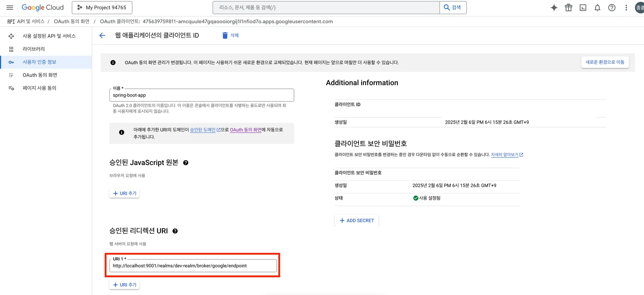The image size is (644, 295).
Task: Click the client ID creation date value
Action: 487,122
